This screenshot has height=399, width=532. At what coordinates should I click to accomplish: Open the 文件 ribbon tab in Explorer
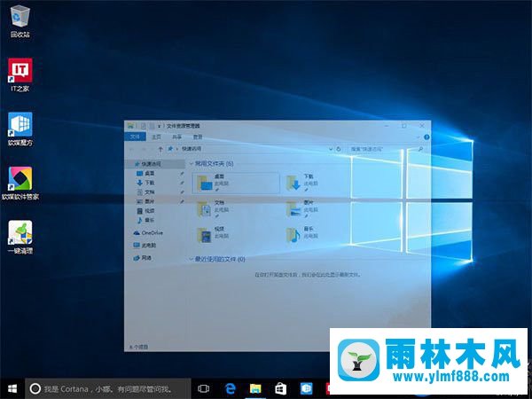click(135, 137)
